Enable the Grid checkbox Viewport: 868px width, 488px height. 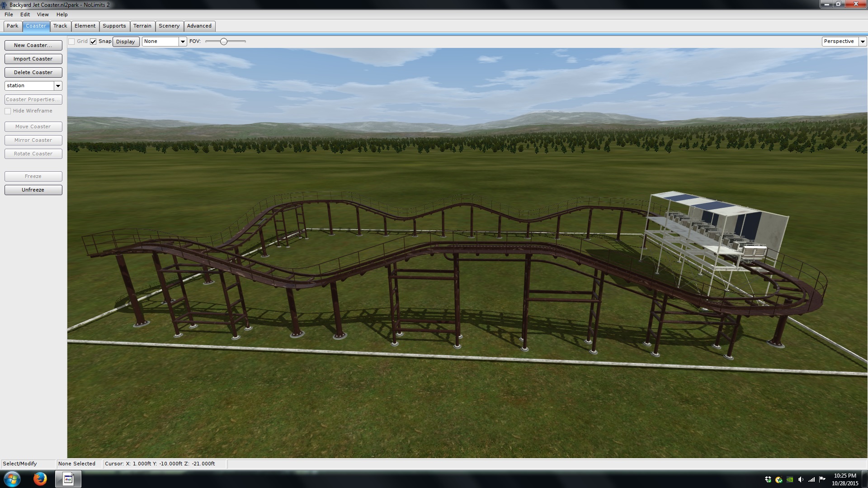(x=71, y=42)
